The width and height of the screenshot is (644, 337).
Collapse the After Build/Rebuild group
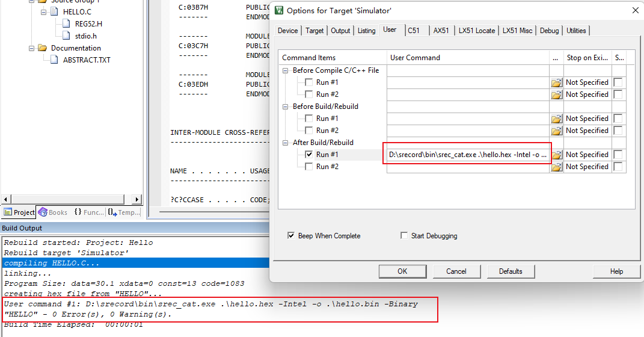coord(286,143)
